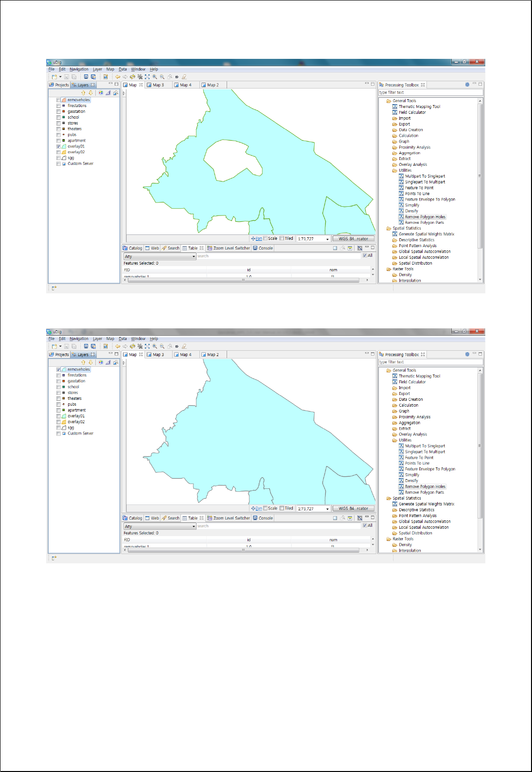Click Feature To Point in lower toolbox
This screenshot has height=772, width=532.
[x=419, y=457]
